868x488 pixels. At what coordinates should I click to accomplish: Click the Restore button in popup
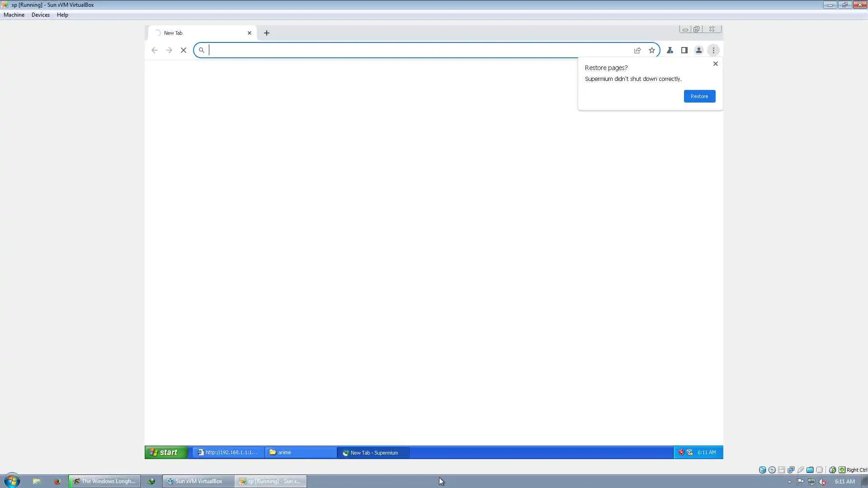pyautogui.click(x=699, y=96)
